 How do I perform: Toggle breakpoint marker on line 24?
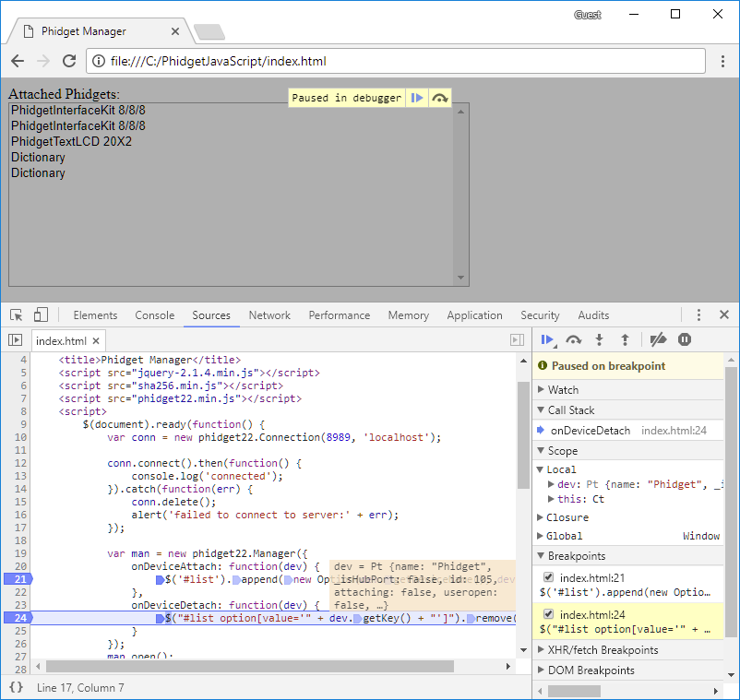18,617
